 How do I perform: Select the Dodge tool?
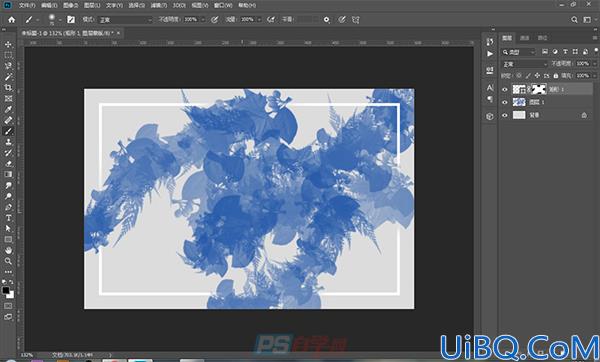(x=8, y=196)
